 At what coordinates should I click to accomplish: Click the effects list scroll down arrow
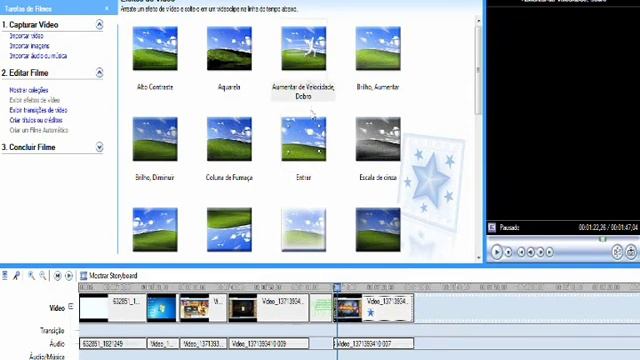(478, 258)
